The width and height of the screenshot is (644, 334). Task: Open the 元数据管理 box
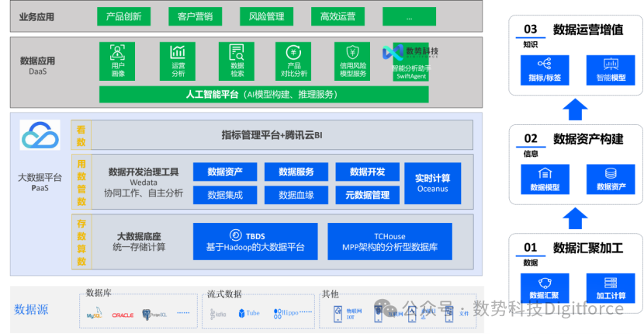pyautogui.click(x=367, y=195)
